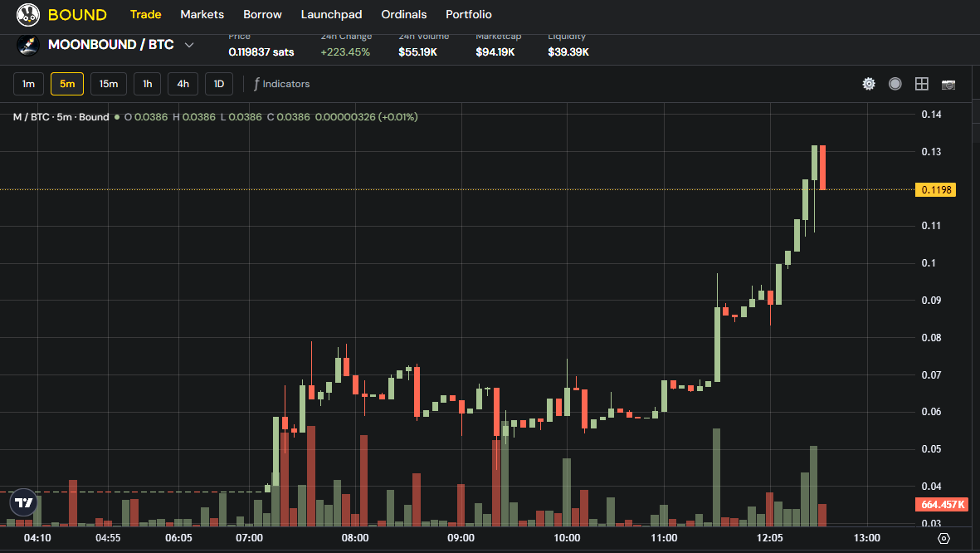Open the Borrow section
Image resolution: width=980 pixels, height=553 pixels.
[x=262, y=14]
